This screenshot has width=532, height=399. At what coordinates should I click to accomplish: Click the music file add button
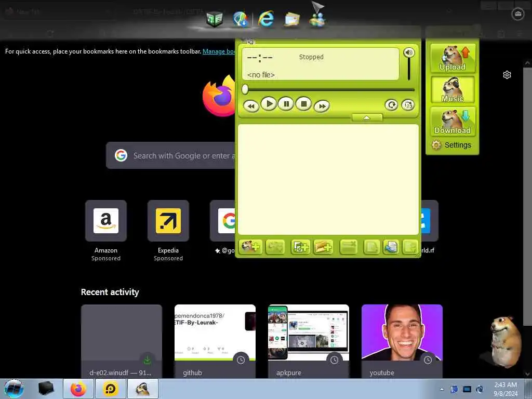tap(300, 247)
